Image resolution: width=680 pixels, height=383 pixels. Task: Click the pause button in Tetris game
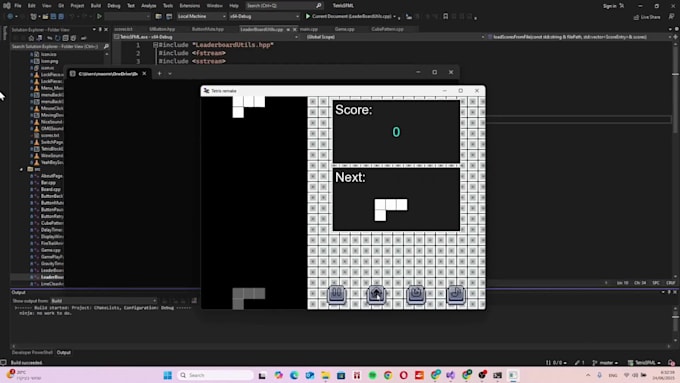pos(337,295)
